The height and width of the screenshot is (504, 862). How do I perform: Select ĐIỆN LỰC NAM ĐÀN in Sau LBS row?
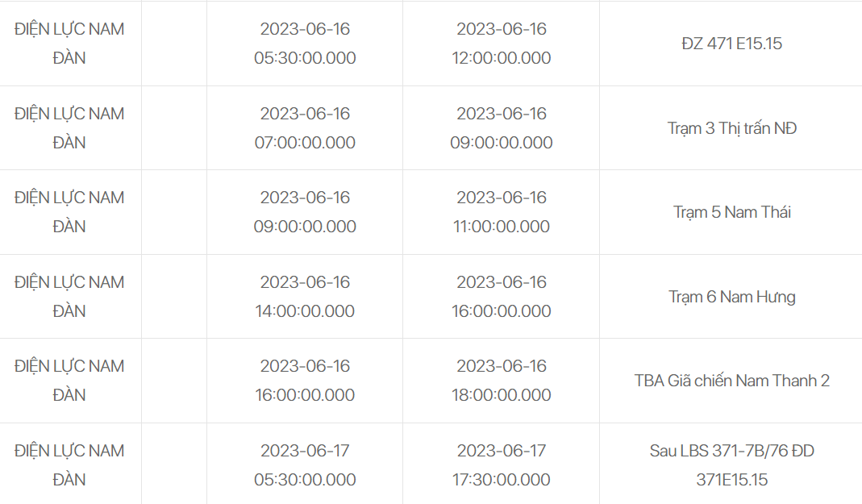(69, 464)
